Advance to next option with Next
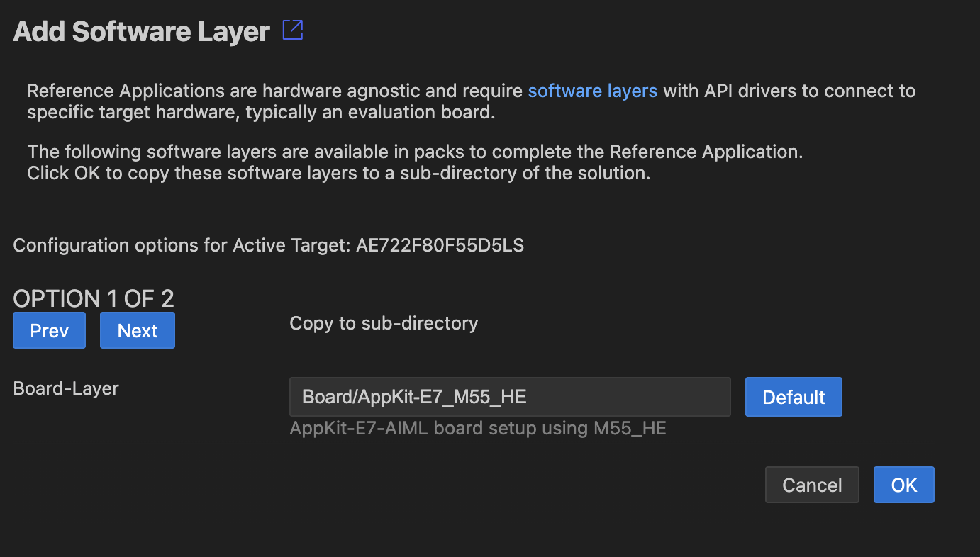980x557 pixels. [x=138, y=330]
